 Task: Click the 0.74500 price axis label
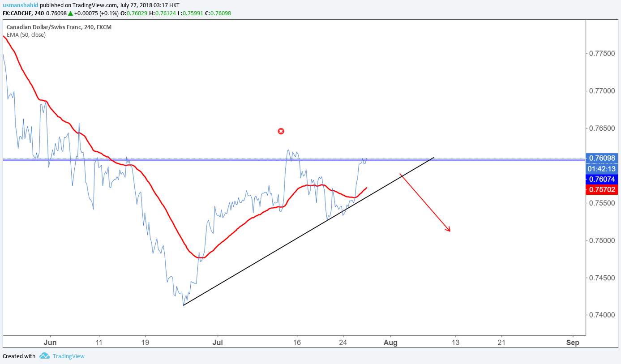point(603,278)
